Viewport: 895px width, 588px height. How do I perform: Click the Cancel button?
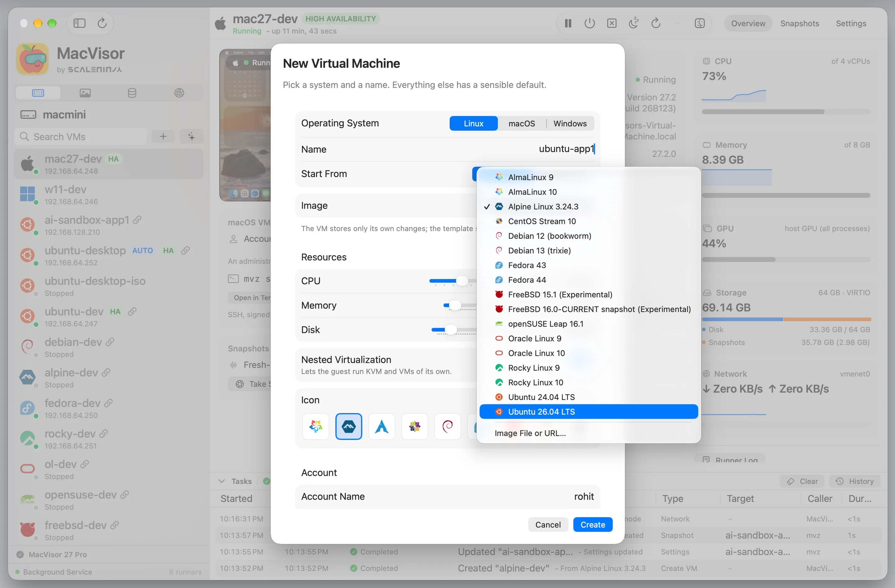pos(548,524)
